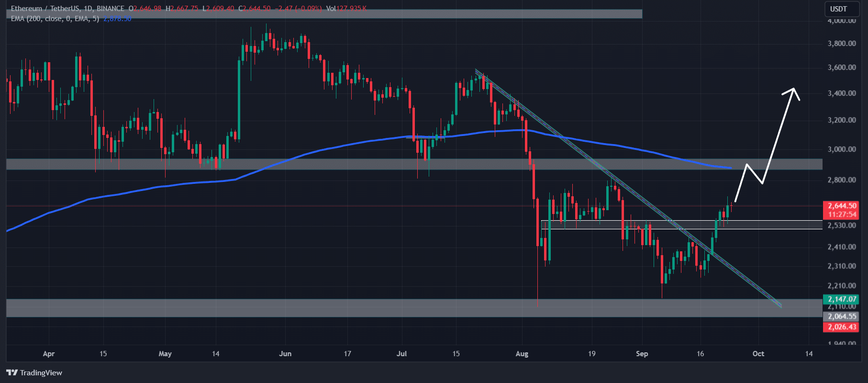Select the EMA (200, close, 0, EMA, 5) legend
Screen dimensions: 868x383
point(55,19)
